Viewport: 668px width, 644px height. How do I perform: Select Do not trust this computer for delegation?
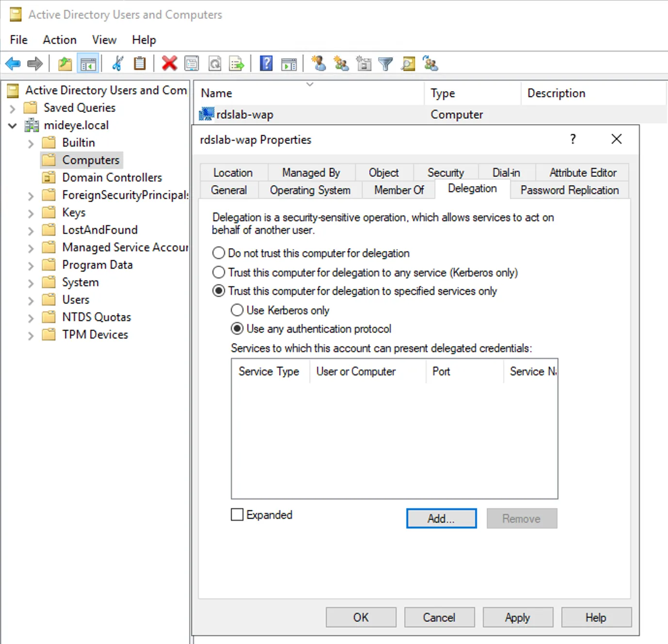pyautogui.click(x=219, y=253)
